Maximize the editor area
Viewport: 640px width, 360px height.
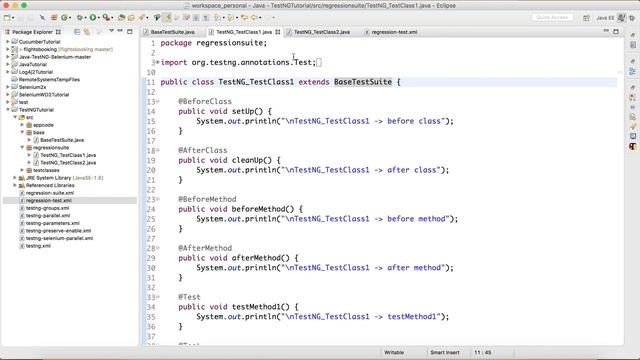(616, 31)
